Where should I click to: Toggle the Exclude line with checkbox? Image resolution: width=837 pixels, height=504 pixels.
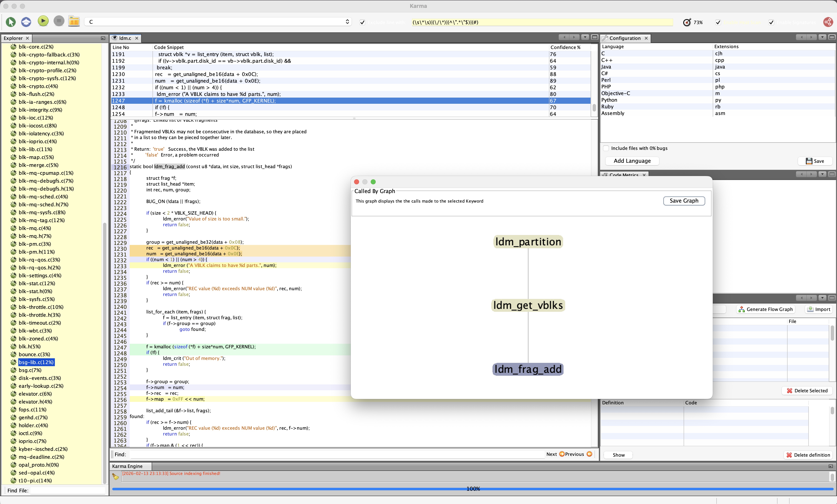[362, 22]
